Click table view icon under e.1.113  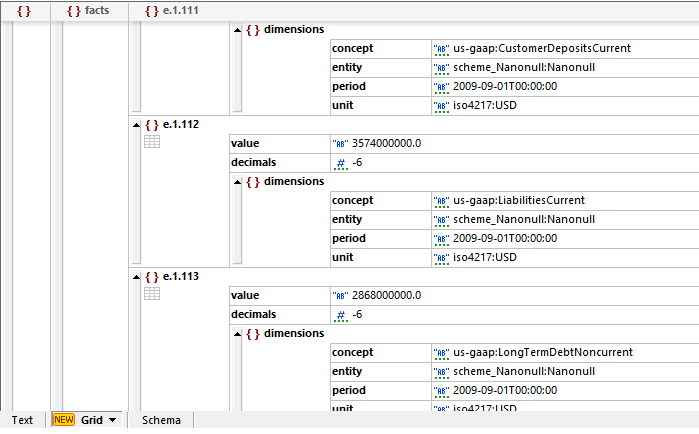[x=152, y=294]
